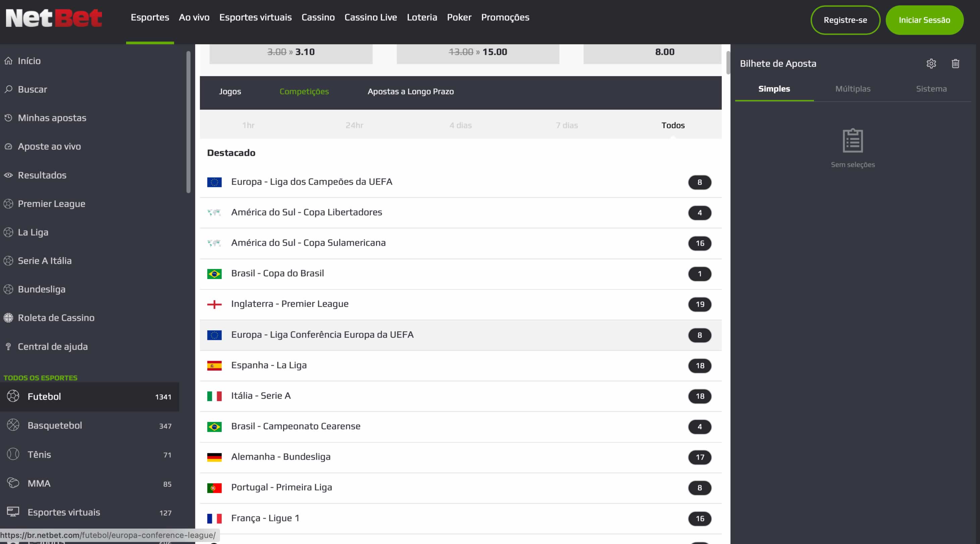The image size is (980, 544).
Task: Click the Minhas apostas history icon
Action: 8,118
